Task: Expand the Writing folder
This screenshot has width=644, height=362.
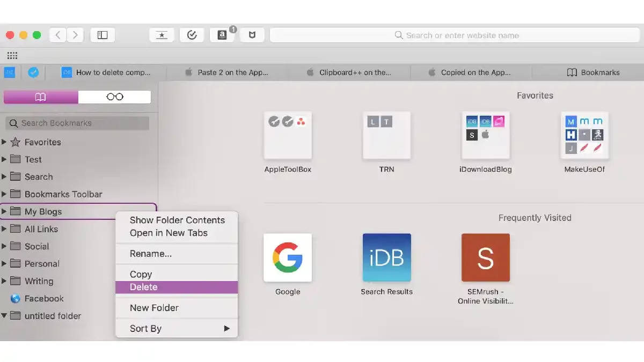Action: 4,281
